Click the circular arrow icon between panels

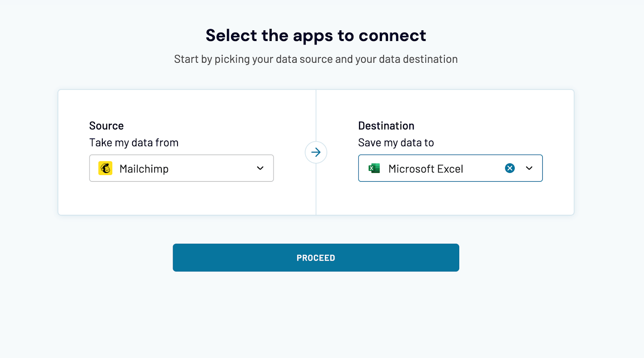click(x=316, y=152)
